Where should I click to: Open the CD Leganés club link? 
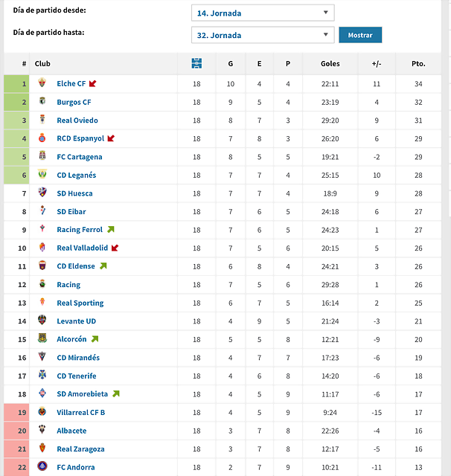click(x=77, y=176)
